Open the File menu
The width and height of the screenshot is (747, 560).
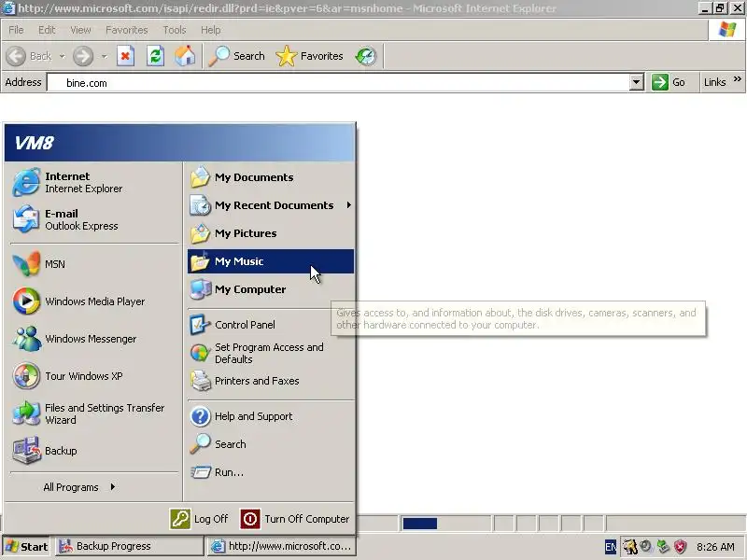(16, 30)
